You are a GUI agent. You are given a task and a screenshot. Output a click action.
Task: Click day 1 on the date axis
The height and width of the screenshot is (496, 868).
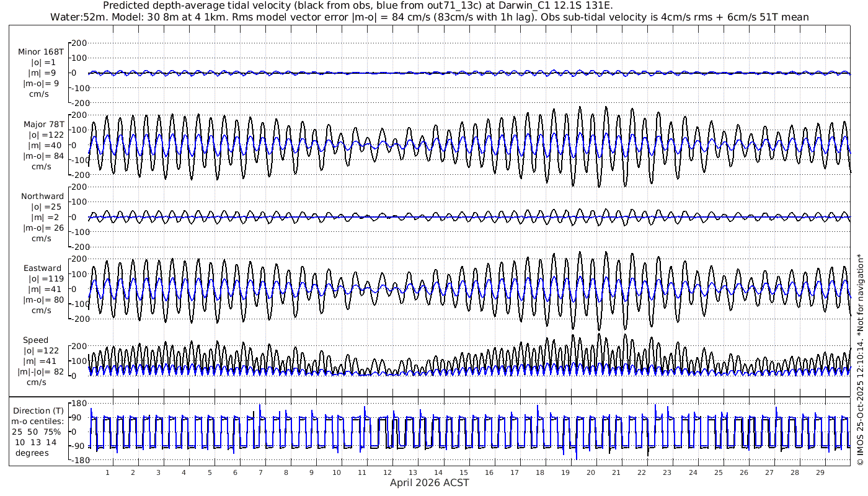point(107,472)
